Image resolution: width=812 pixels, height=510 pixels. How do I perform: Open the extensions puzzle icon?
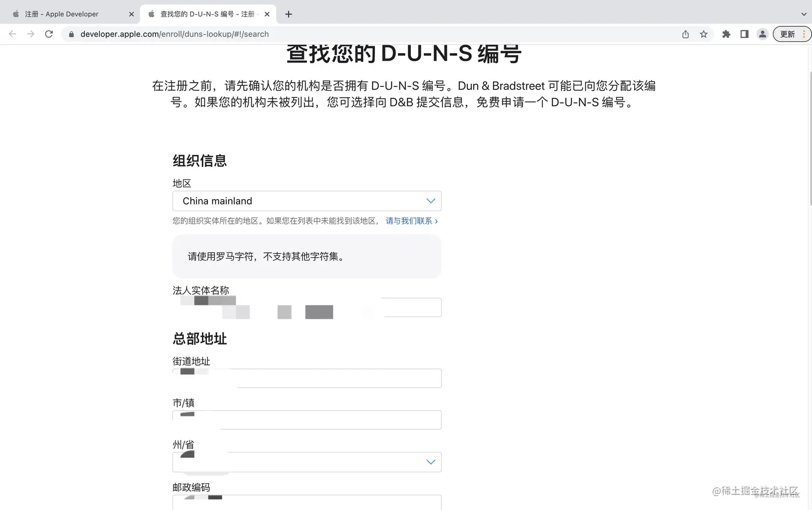point(726,34)
